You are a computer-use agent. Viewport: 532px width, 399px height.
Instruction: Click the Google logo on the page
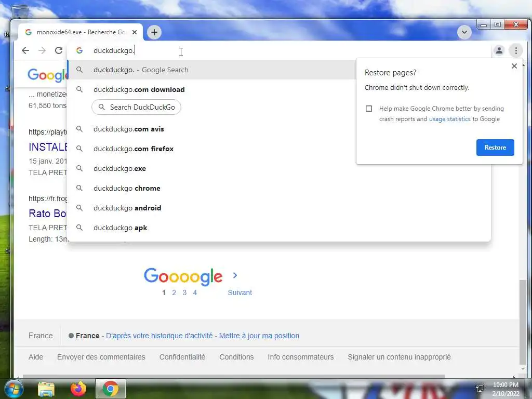[x=47, y=75]
